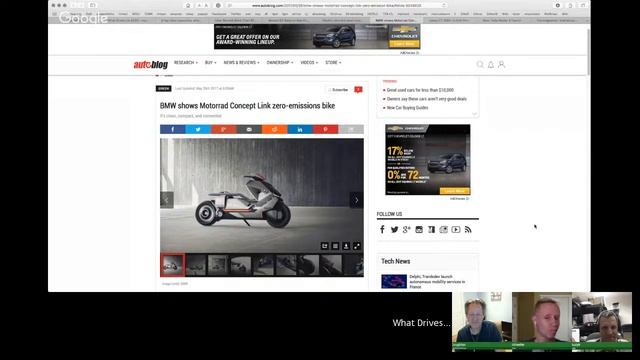Click the Tech News section heading
The height and width of the screenshot is (360, 640).
(x=396, y=261)
